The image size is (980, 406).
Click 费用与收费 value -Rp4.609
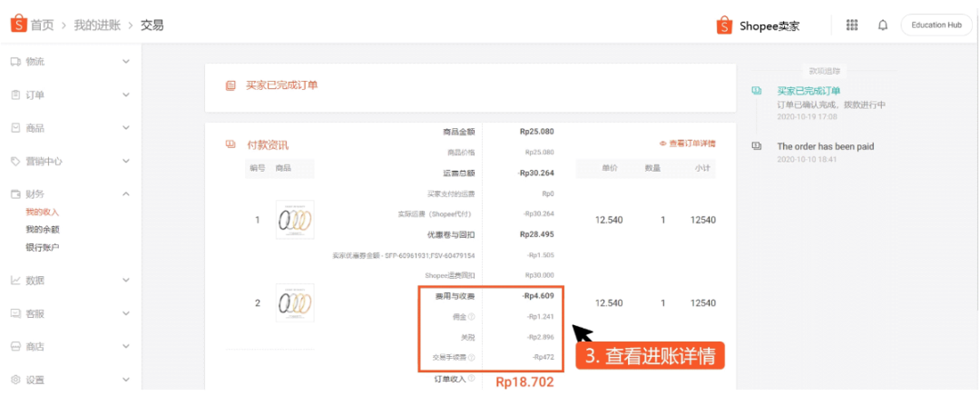[x=538, y=296]
